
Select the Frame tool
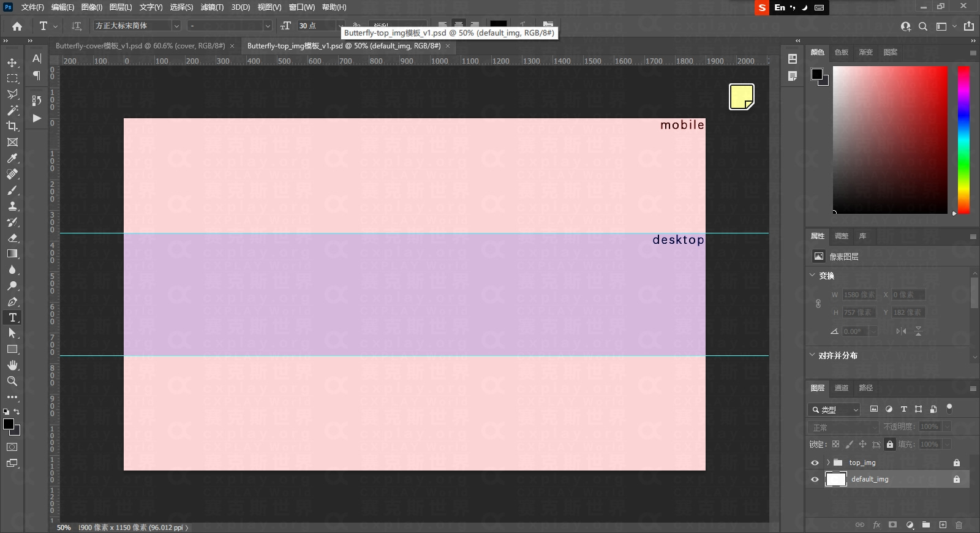pyautogui.click(x=12, y=142)
